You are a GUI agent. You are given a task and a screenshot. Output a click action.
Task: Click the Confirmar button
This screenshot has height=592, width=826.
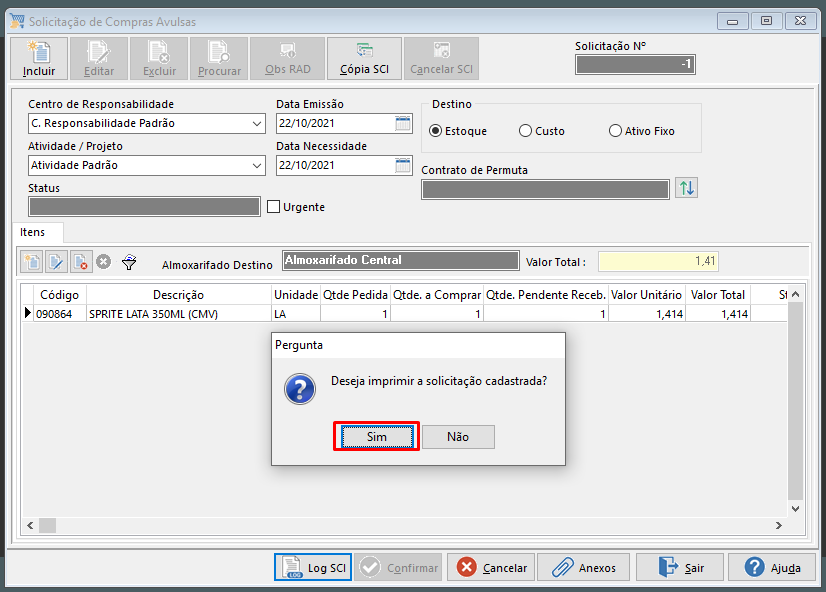pyautogui.click(x=398, y=567)
